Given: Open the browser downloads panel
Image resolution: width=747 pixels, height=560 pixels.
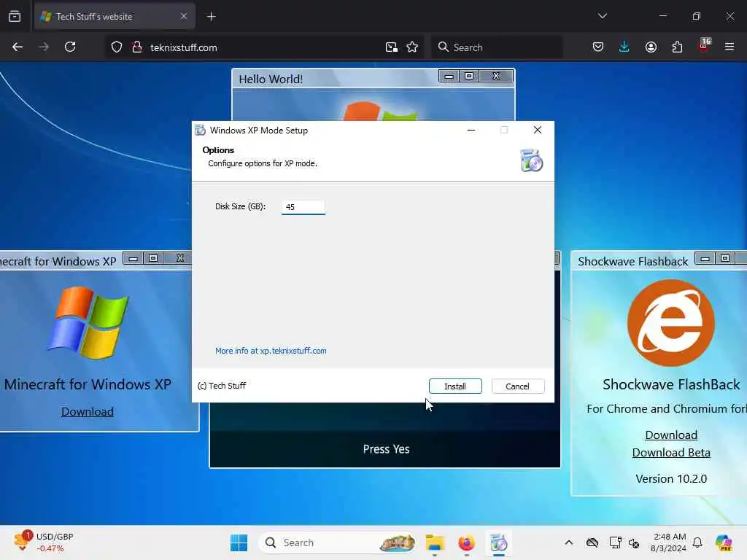Looking at the screenshot, I should point(624,47).
